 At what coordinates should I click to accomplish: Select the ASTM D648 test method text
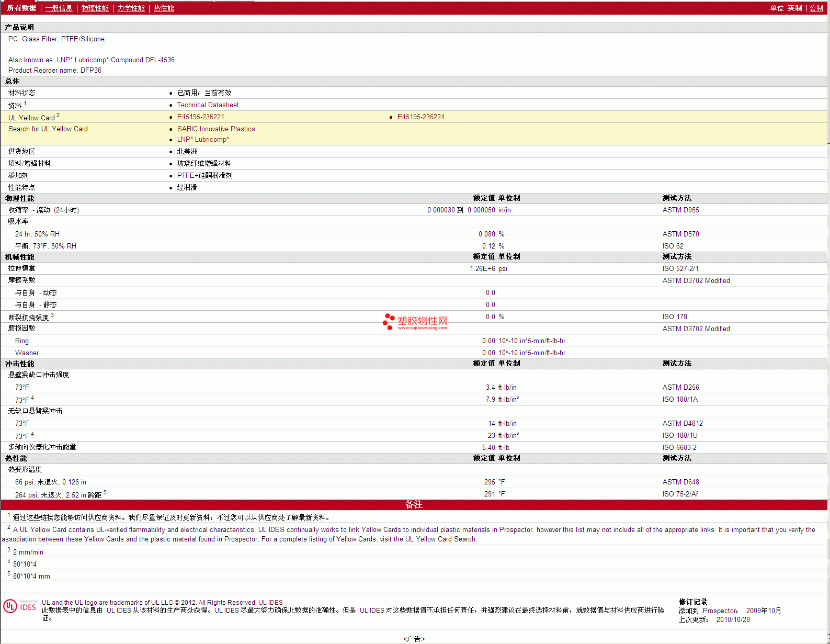point(680,482)
